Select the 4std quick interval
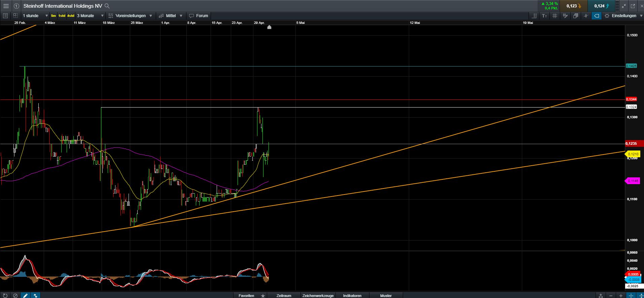Image resolution: width=644 pixels, height=298 pixels. click(71, 16)
